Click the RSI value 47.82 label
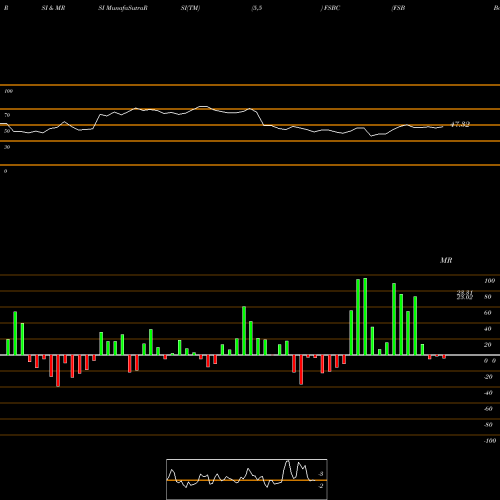 click(x=460, y=124)
